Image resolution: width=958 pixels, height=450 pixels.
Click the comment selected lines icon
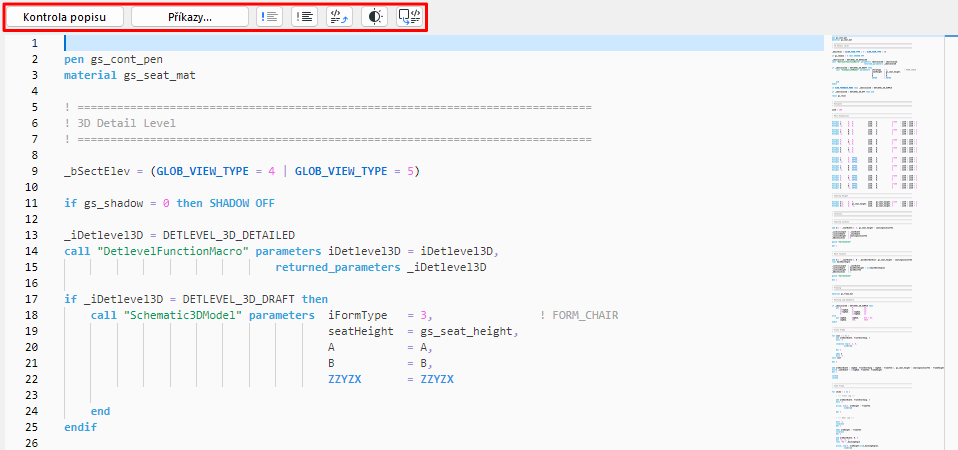tap(269, 17)
